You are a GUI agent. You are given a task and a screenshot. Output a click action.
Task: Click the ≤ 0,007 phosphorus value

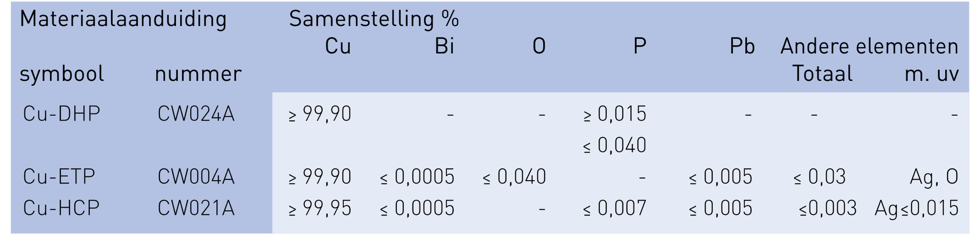pyautogui.click(x=614, y=208)
